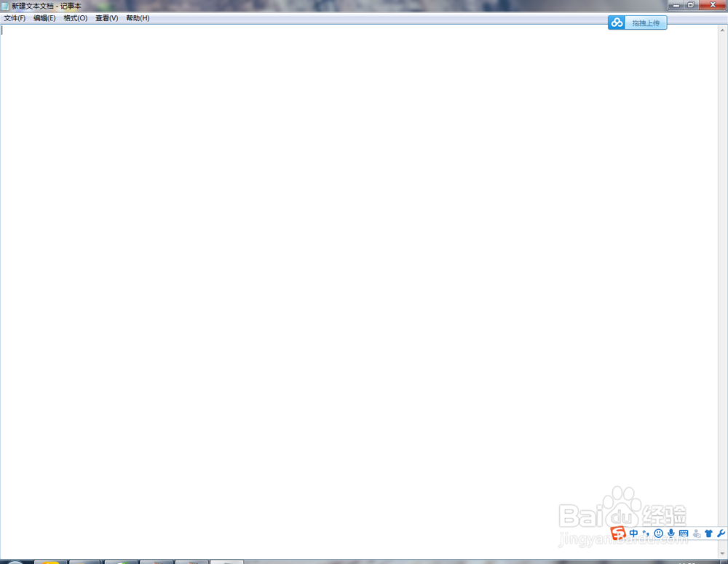Click the Notepad icon in the title bar
The width and height of the screenshot is (728, 564).
pos(5,6)
